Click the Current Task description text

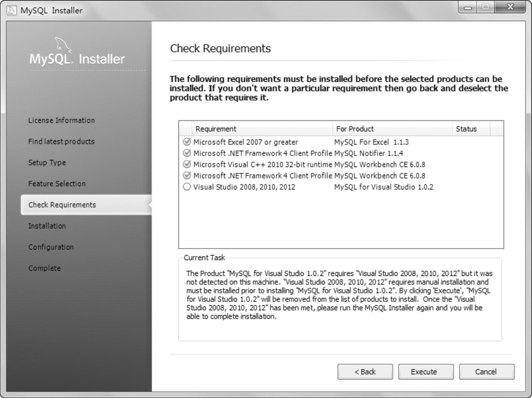pyautogui.click(x=339, y=295)
